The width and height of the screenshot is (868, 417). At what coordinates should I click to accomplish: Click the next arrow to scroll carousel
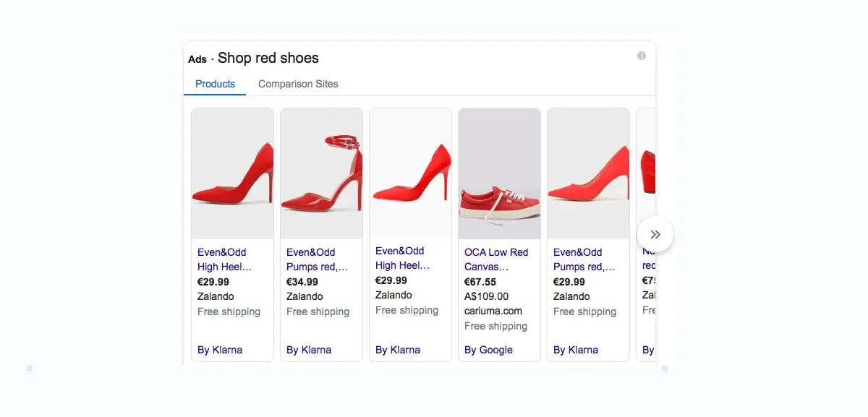(655, 234)
